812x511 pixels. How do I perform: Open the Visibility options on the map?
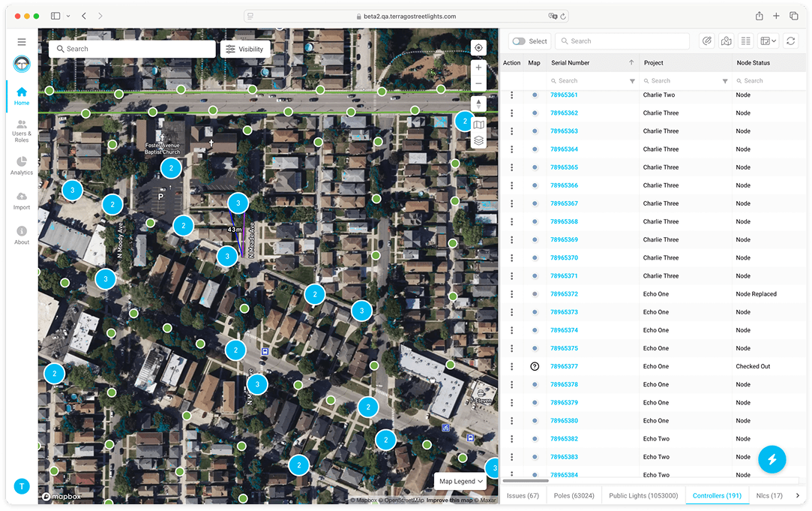click(245, 50)
